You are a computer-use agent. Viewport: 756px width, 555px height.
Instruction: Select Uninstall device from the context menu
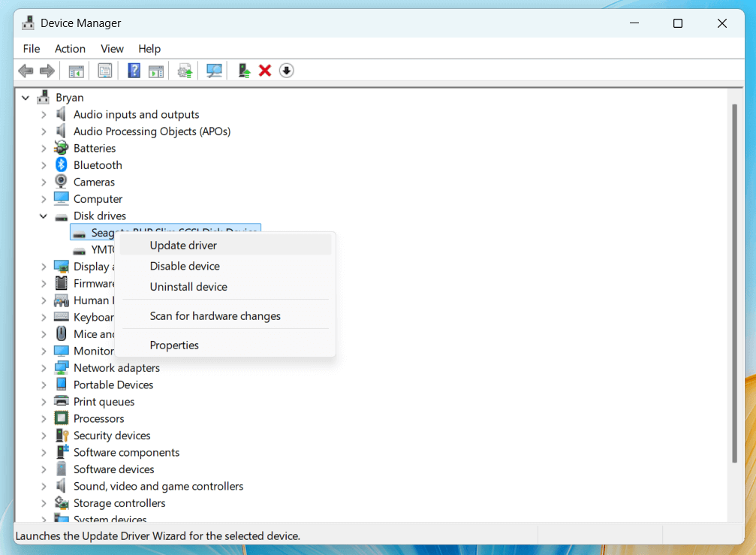(189, 287)
